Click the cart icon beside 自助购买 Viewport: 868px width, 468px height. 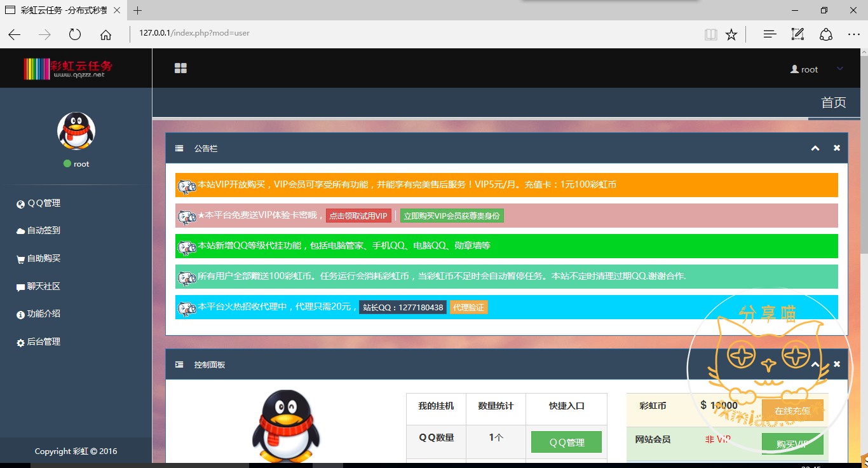point(21,259)
